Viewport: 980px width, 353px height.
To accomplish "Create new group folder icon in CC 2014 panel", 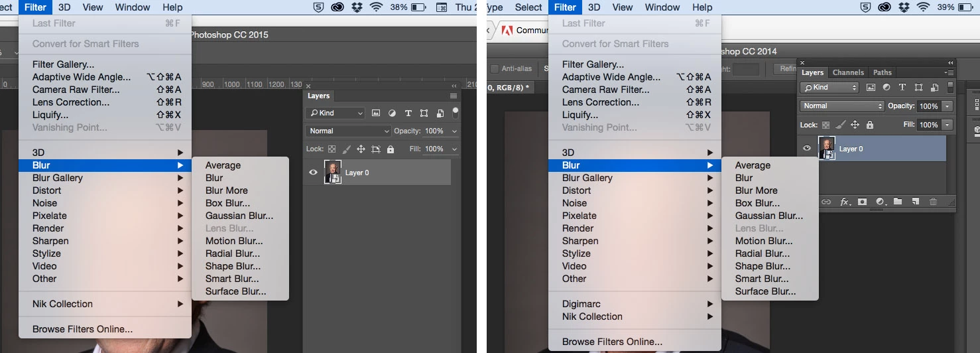I will [897, 202].
